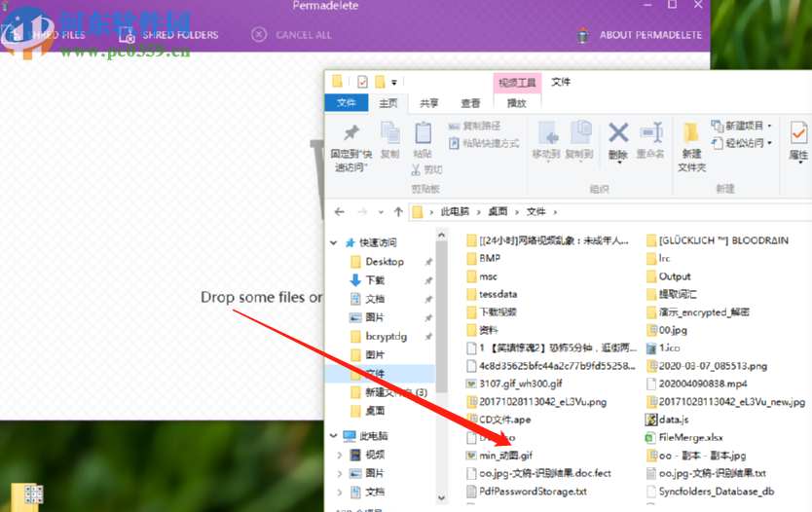812x512 pixels.
Task: Click navigation pane scroll down arrow
Action: (x=441, y=498)
